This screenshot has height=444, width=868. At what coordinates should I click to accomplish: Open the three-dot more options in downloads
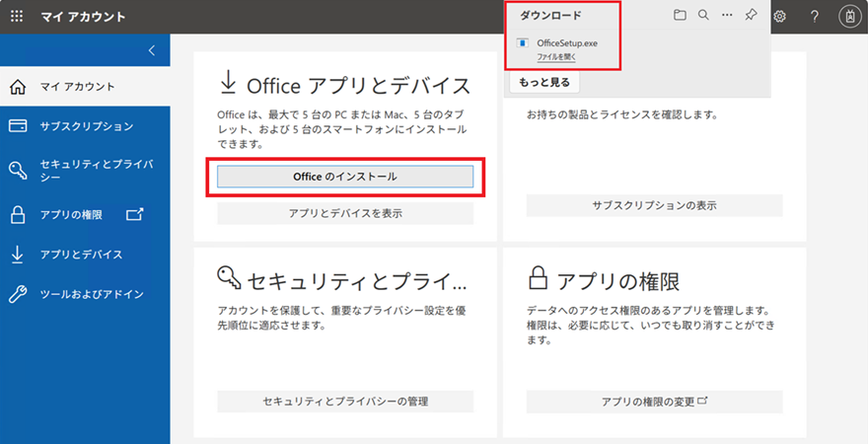(x=727, y=16)
